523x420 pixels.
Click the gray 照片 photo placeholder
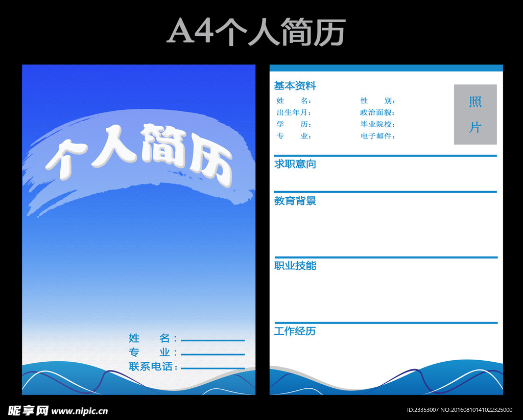pyautogui.click(x=475, y=114)
